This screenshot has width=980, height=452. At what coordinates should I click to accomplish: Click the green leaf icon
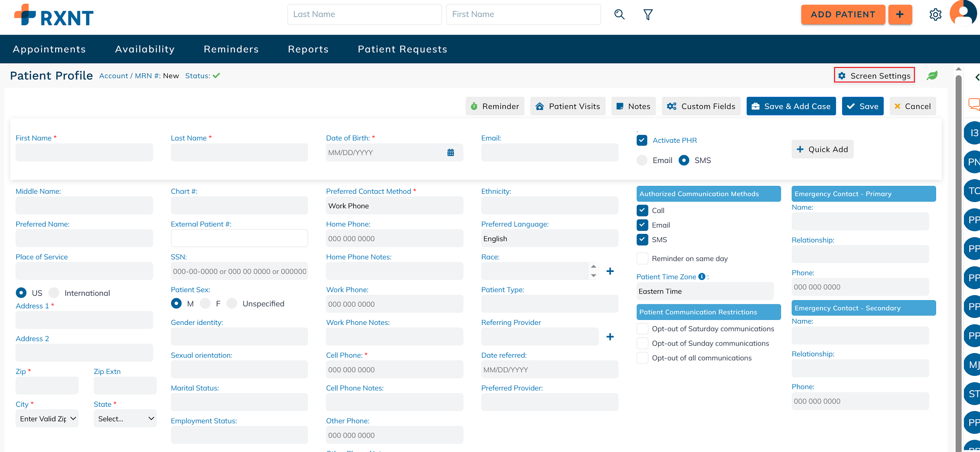932,75
